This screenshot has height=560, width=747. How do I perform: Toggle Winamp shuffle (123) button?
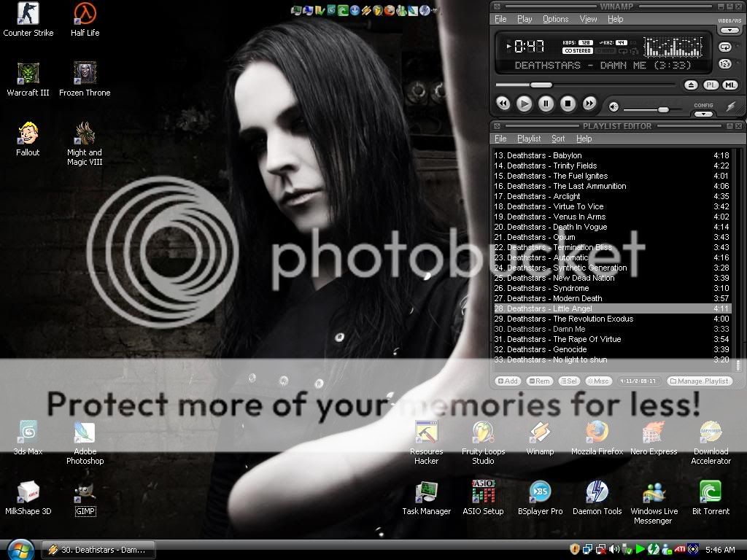click(724, 64)
